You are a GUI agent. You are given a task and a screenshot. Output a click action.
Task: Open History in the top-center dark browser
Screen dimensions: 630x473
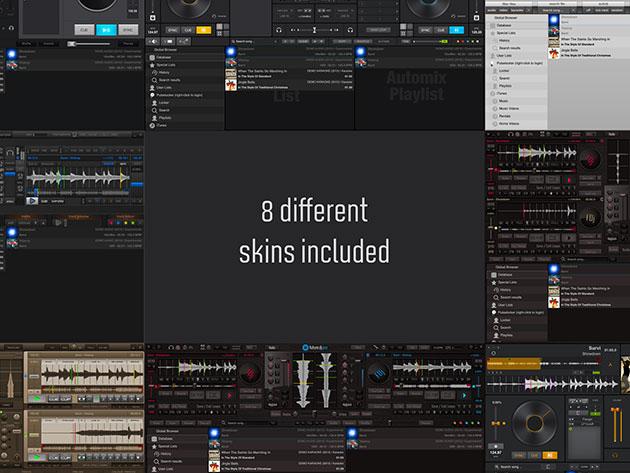185,72
